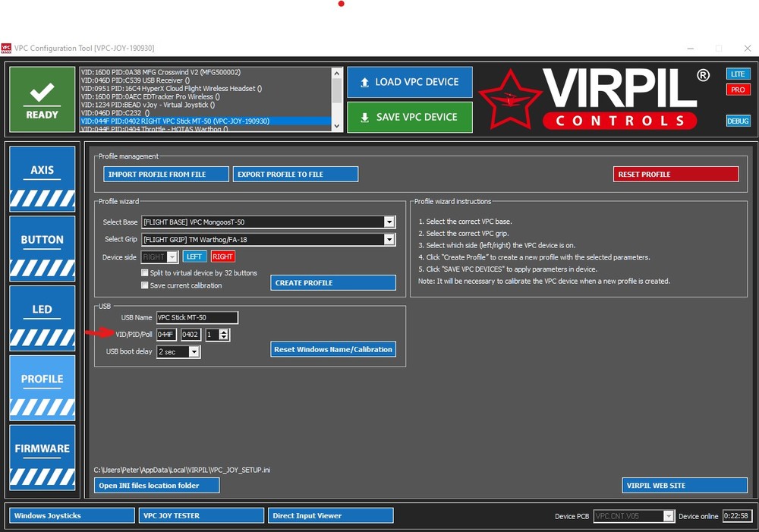Image resolution: width=759 pixels, height=532 pixels.
Task: Toggle DEBUG mode
Action: 738,121
